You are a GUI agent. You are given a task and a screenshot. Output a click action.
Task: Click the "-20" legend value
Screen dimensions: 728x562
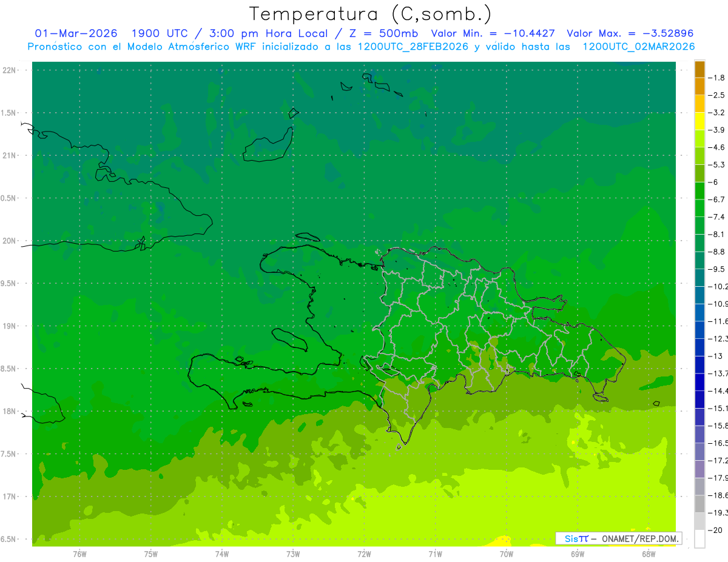pyautogui.click(x=715, y=529)
